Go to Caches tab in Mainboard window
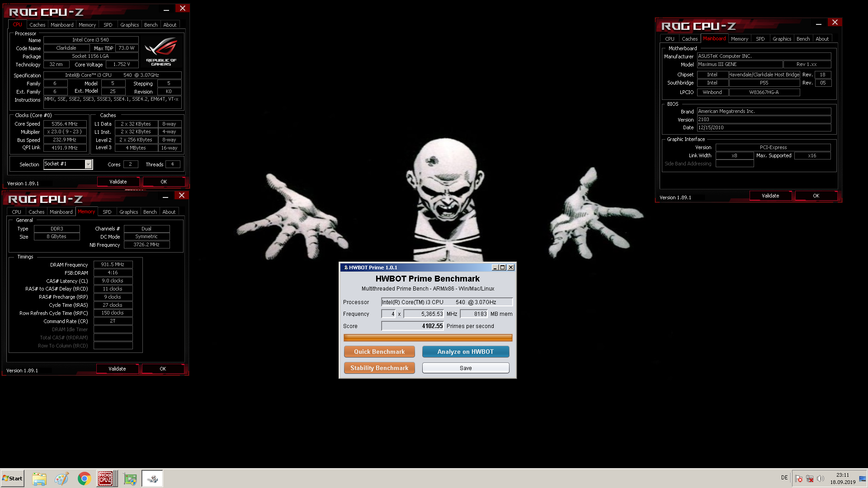Image resolution: width=868 pixels, height=488 pixels. (x=690, y=39)
